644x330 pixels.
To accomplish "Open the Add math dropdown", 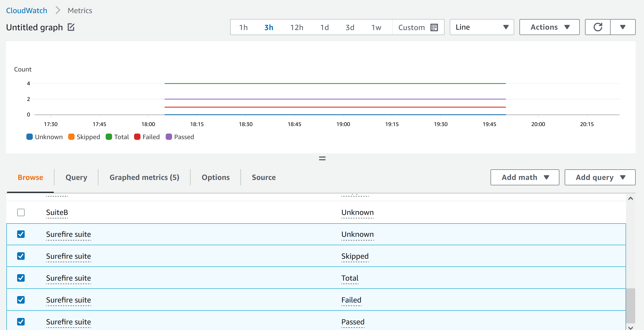I will pos(524,177).
